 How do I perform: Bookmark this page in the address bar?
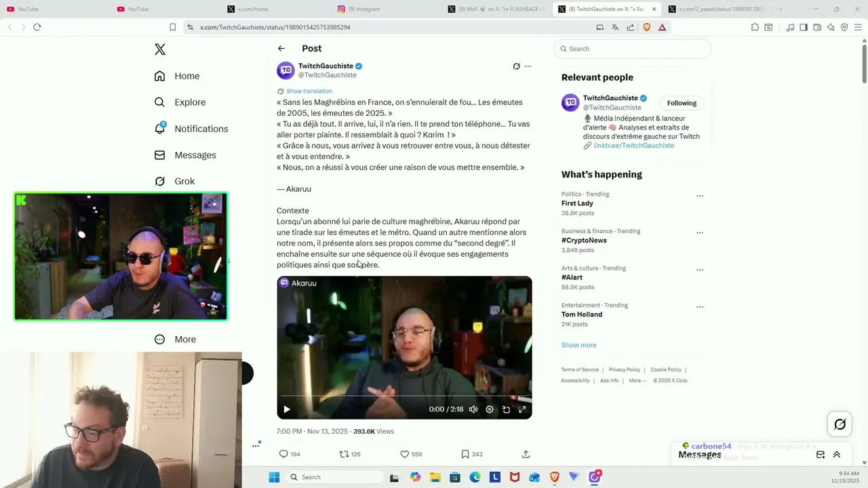[173, 27]
